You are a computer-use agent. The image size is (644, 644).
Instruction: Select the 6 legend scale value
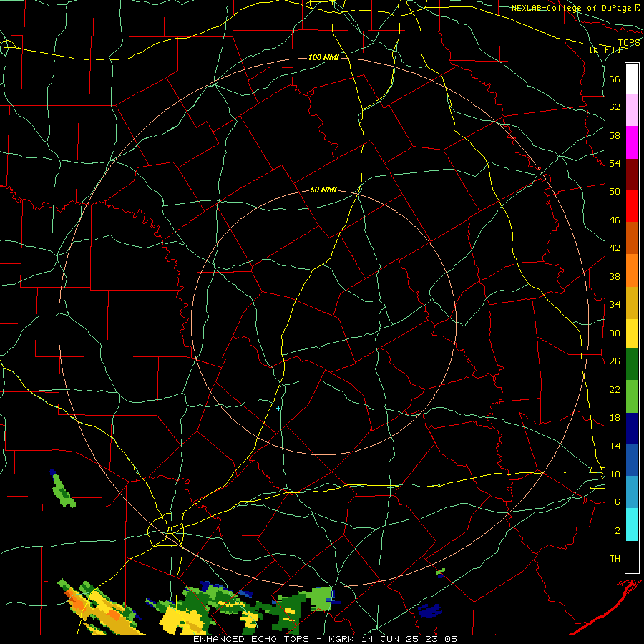[618, 502]
